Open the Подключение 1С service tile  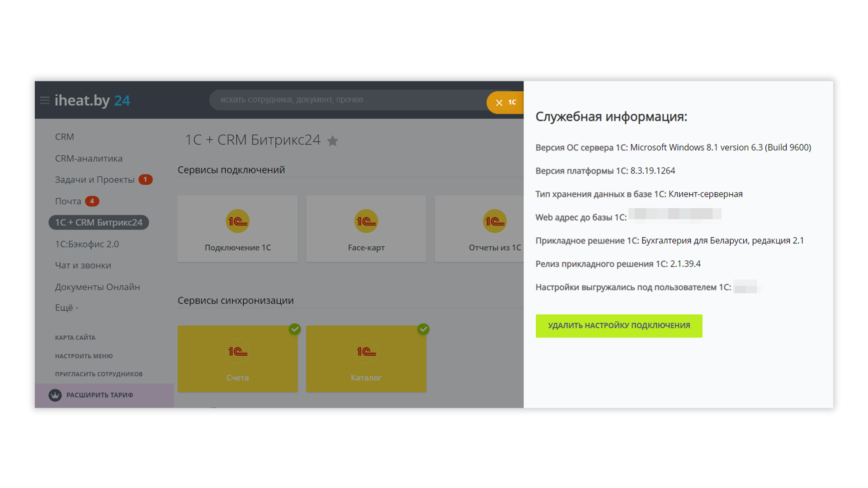[x=237, y=229]
